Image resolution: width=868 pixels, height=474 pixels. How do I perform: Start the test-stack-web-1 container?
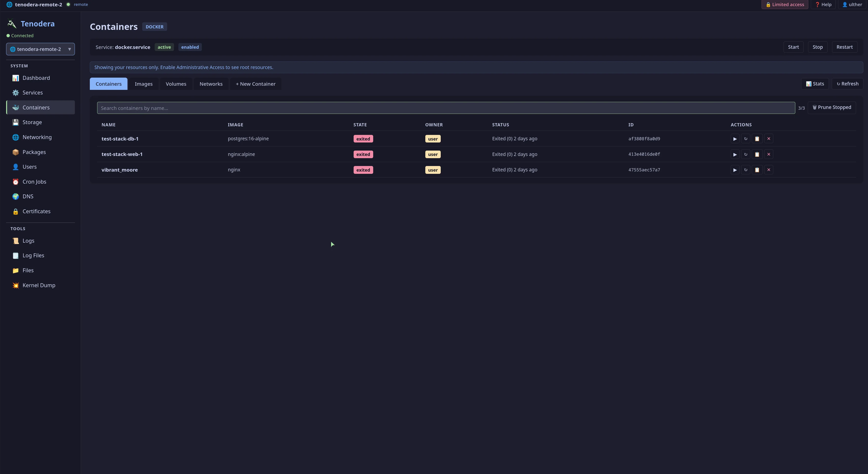735,154
